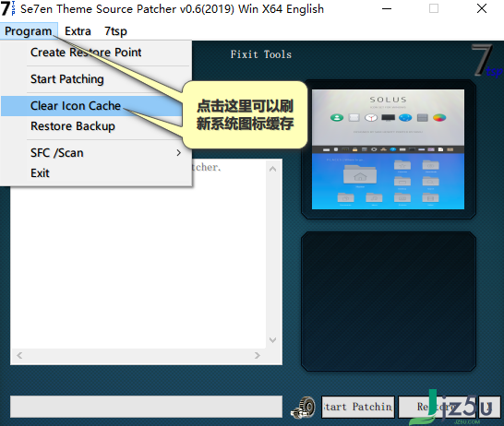Open the Extra menu

tap(78, 31)
